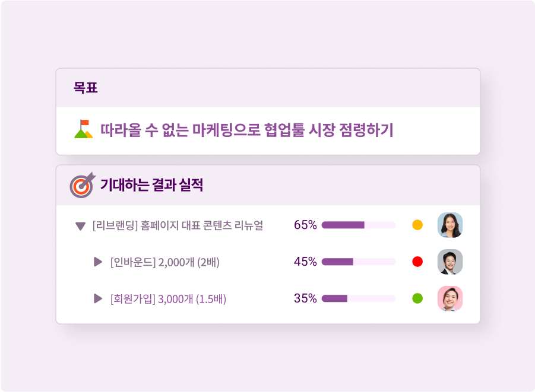The width and height of the screenshot is (535, 392).
Task: Select the 기대하는 결과 실적 header
Action: click(151, 185)
